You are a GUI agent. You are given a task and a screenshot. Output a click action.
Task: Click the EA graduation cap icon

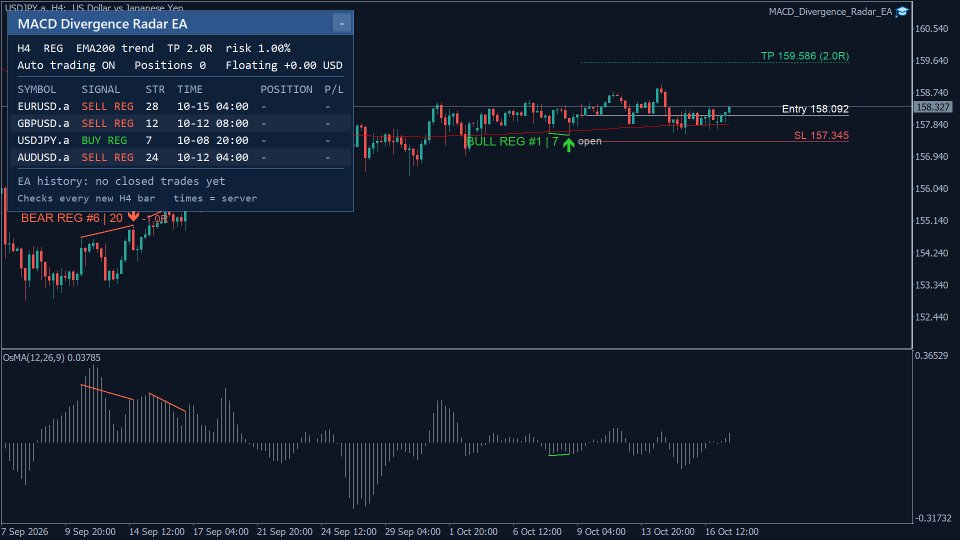pos(902,12)
